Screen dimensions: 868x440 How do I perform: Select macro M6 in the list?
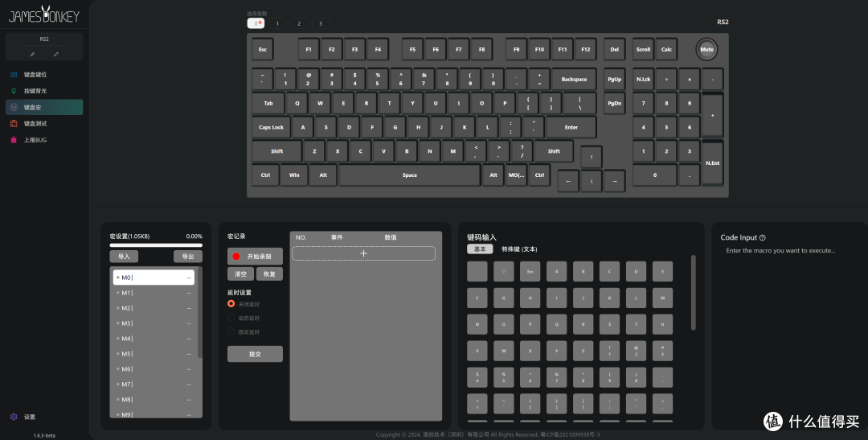[154, 369]
